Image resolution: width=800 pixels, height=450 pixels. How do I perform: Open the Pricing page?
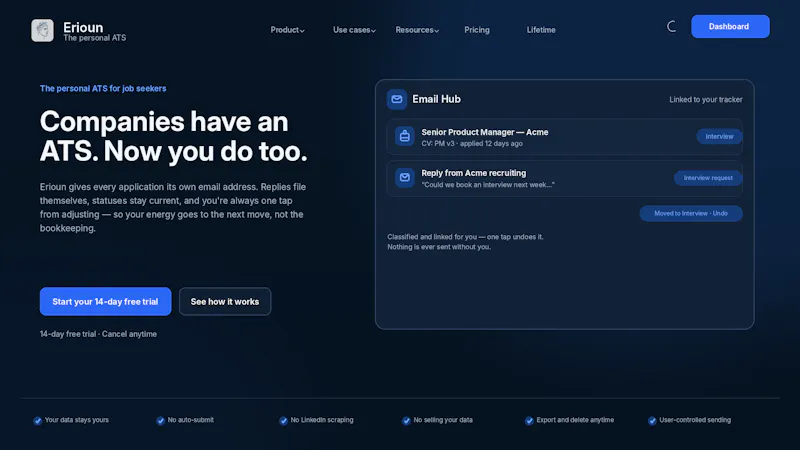[477, 30]
